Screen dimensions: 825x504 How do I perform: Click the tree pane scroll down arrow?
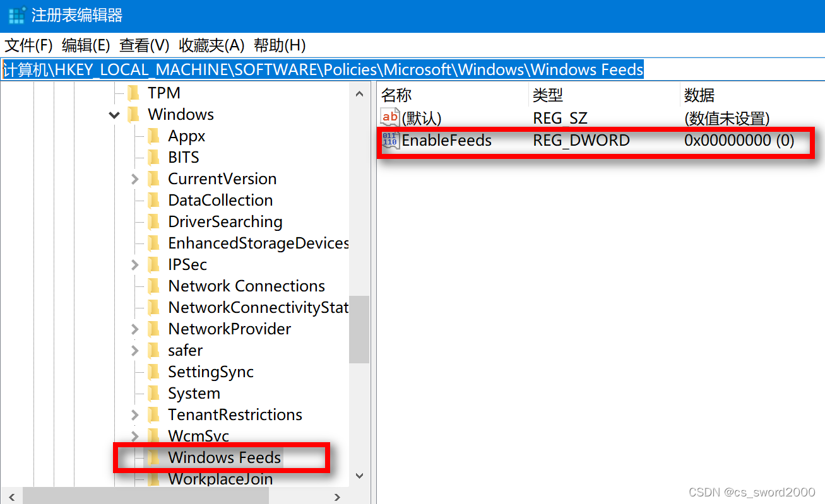point(360,476)
